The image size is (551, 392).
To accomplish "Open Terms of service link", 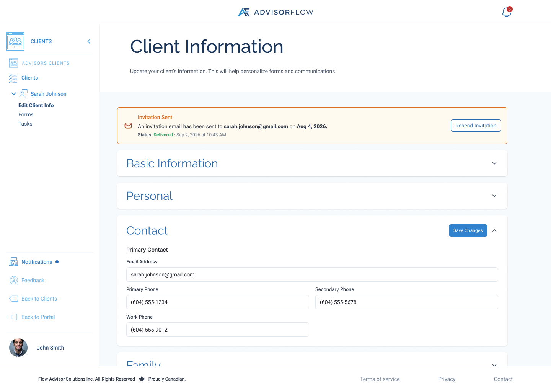I will pos(380,379).
